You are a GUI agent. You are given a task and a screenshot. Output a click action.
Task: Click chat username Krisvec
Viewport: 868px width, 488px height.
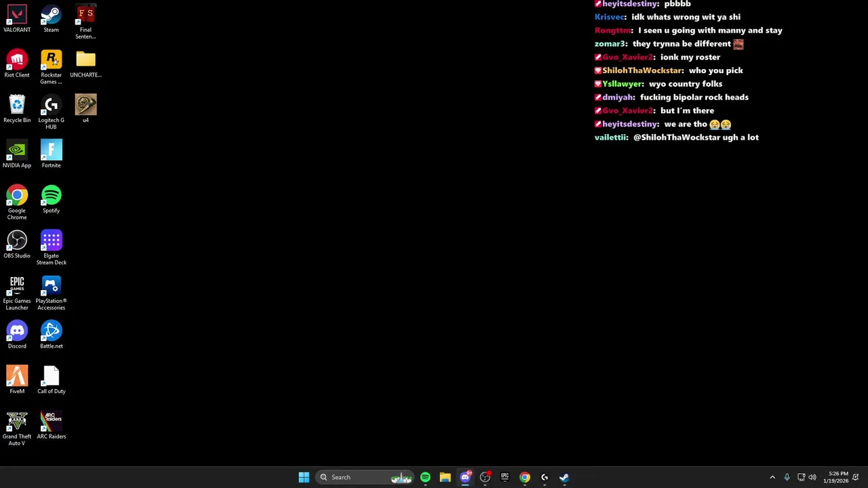coord(610,17)
